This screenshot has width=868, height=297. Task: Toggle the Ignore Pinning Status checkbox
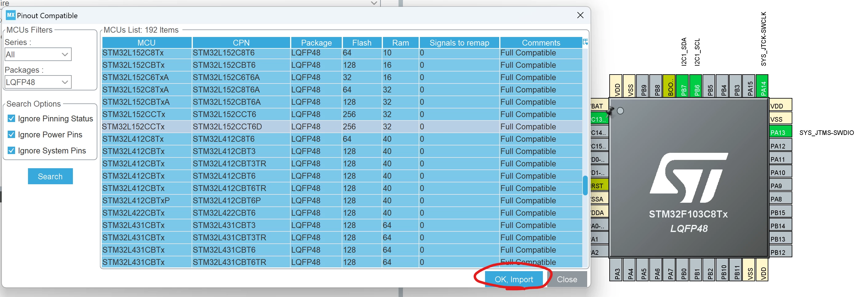[x=11, y=119]
